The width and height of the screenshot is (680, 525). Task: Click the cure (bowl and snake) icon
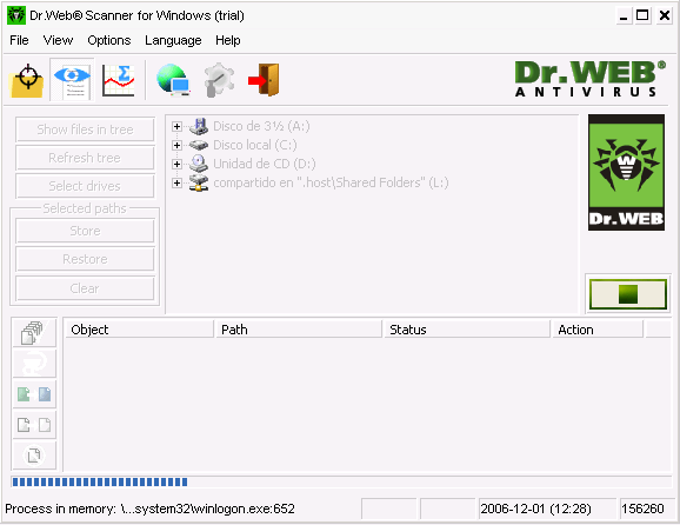(34, 363)
